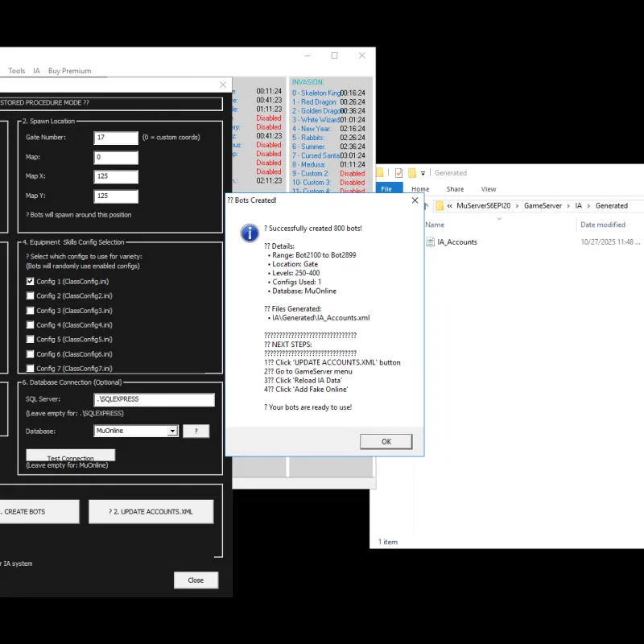Close the Bots Created dialog
The width and height of the screenshot is (644, 644).
point(415,200)
